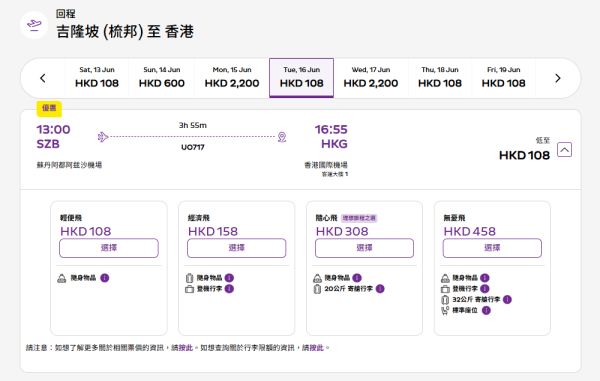Viewport: 600px width, 381px height.
Task: Select the Fri, 19 Jun date tab
Action: click(503, 78)
